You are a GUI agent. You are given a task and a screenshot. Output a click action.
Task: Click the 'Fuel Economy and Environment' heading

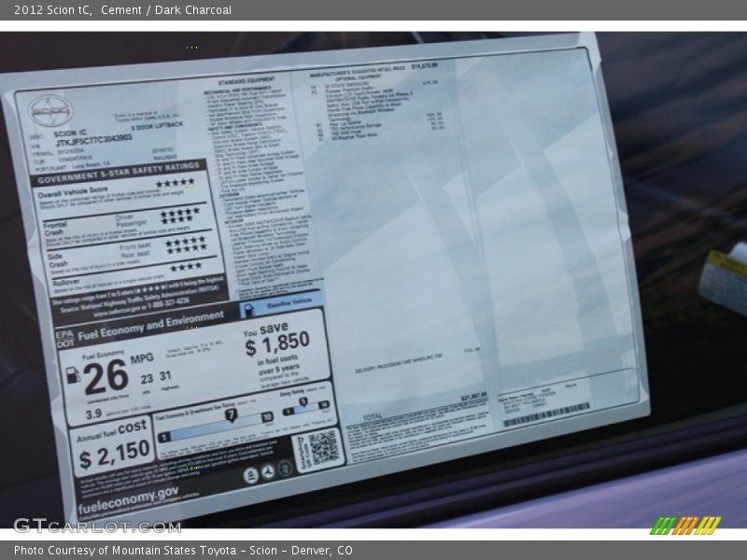150,325
